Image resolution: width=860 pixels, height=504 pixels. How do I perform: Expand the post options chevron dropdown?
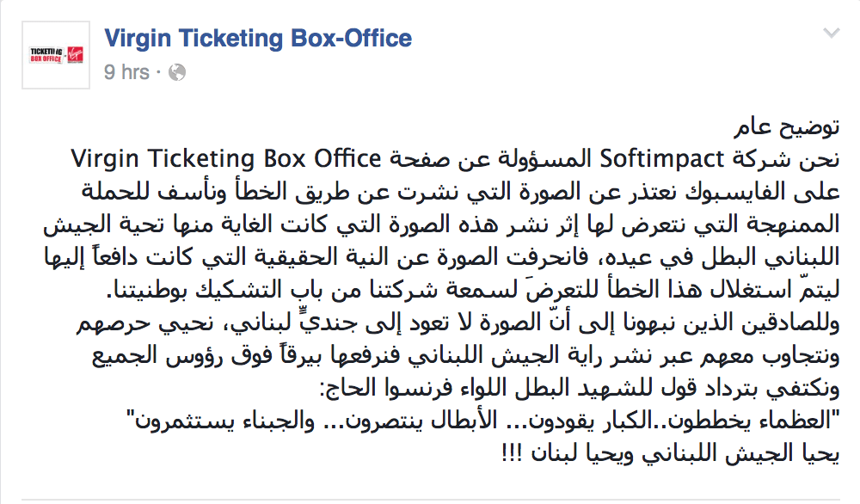pyautogui.click(x=831, y=34)
